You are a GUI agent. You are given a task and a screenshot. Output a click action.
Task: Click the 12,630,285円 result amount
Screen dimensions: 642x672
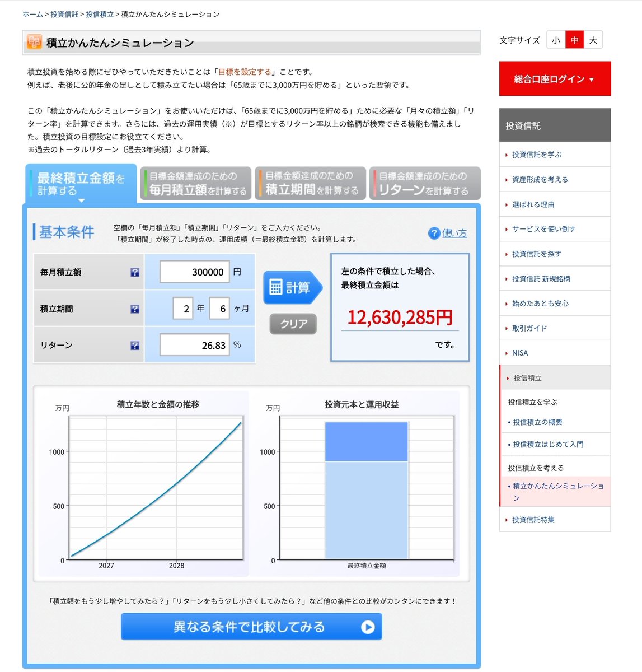(400, 318)
